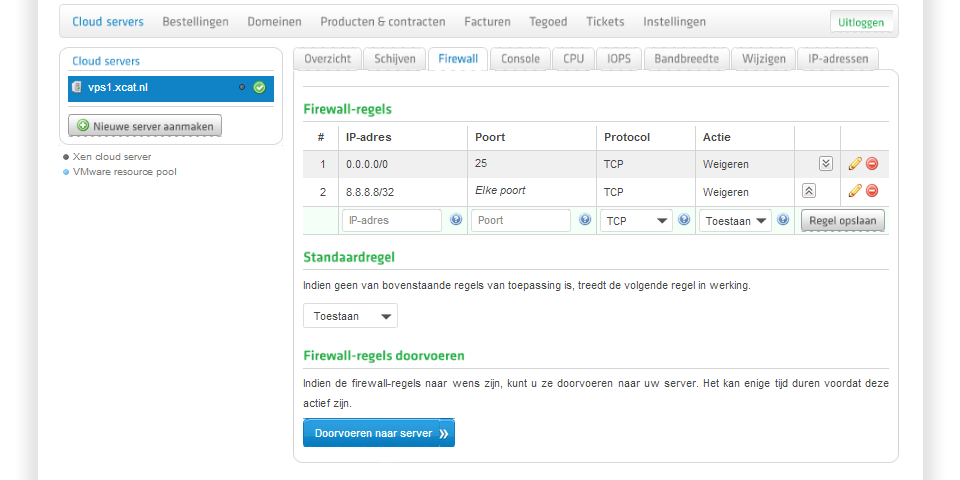Edit firewall rule 2 with pencil icon
Image resolution: width=960 pixels, height=480 pixels.
point(855,191)
